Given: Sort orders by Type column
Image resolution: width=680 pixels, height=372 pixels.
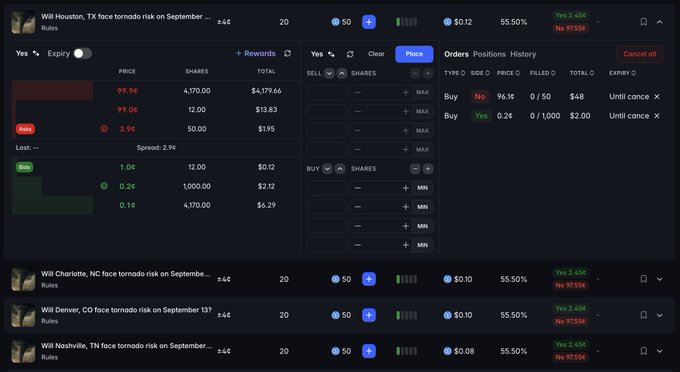Looking at the screenshot, I should tap(454, 73).
